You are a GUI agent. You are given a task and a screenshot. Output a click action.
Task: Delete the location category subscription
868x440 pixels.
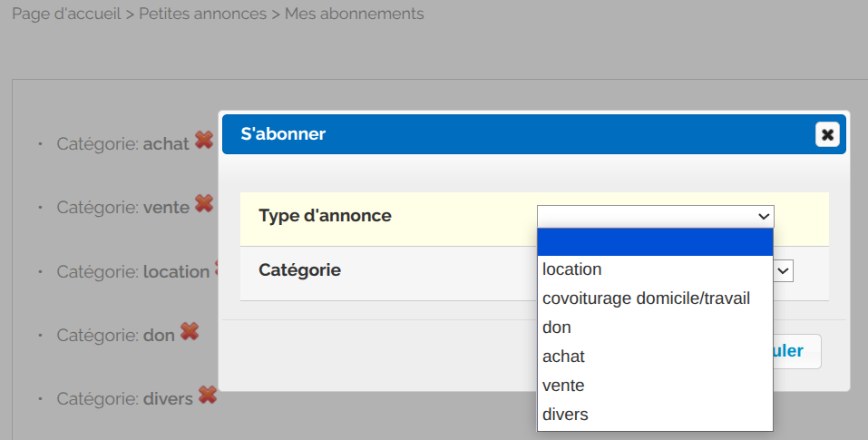(217, 269)
